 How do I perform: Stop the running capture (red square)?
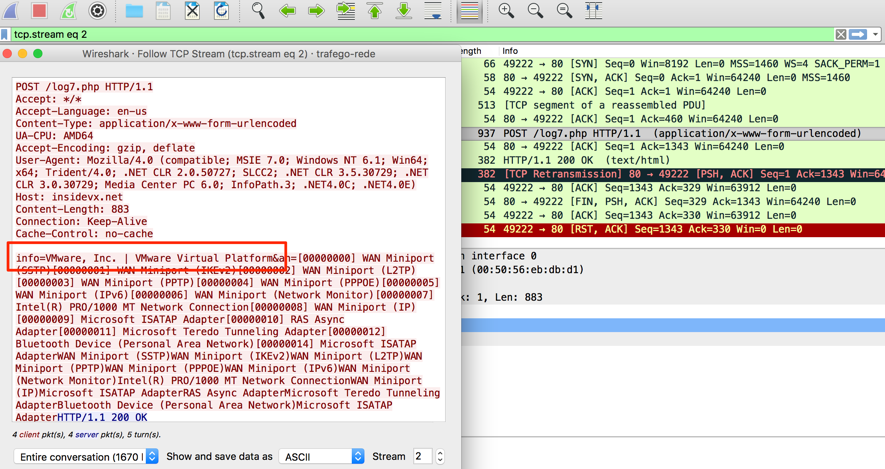(x=40, y=10)
